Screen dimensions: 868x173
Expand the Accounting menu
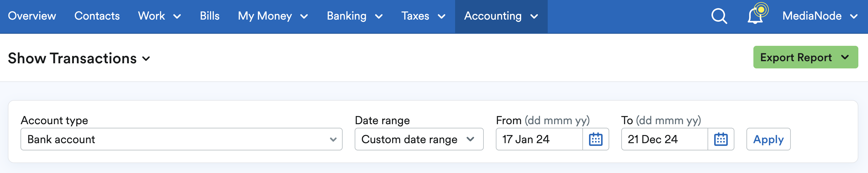(x=501, y=16)
